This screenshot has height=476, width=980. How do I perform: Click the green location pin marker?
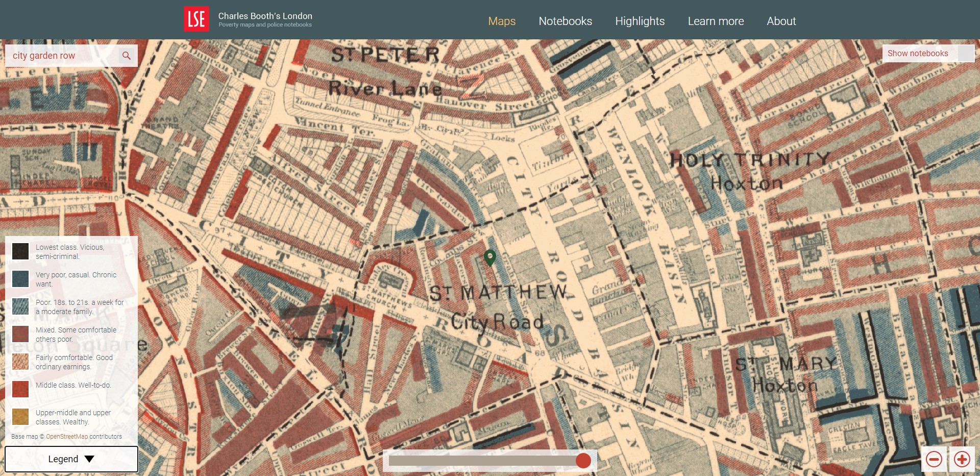pyautogui.click(x=489, y=257)
